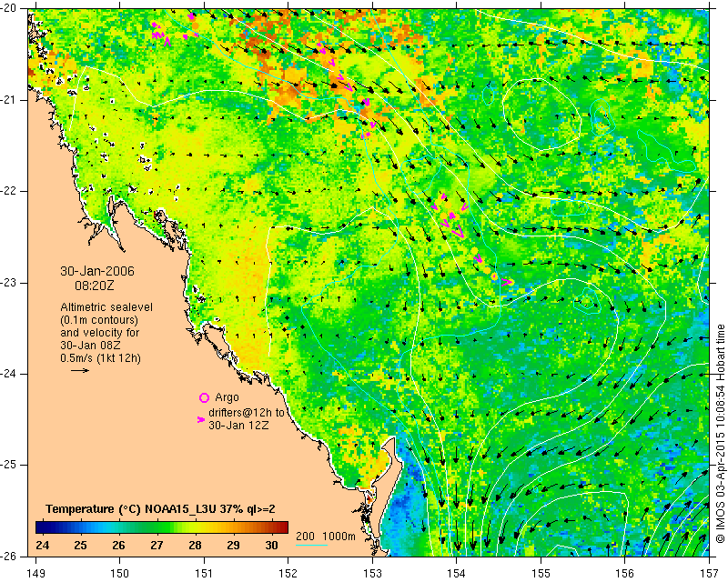The width and height of the screenshot is (728, 582).
Task: Click the velocity scale reference arrow
Action: point(80,370)
